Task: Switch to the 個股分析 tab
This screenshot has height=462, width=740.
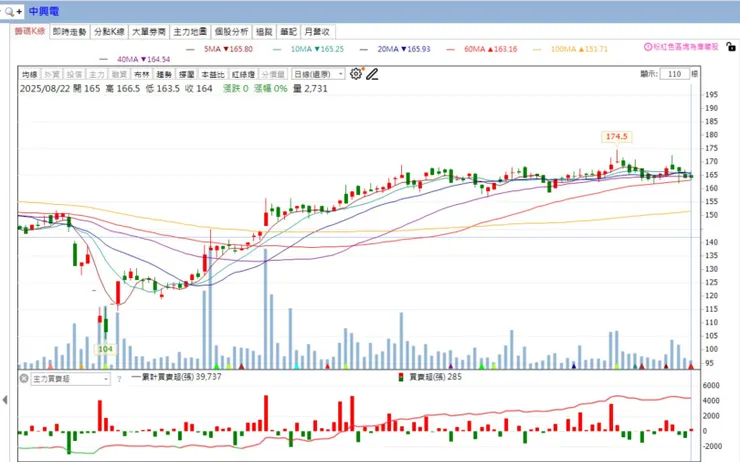Action: tap(231, 32)
